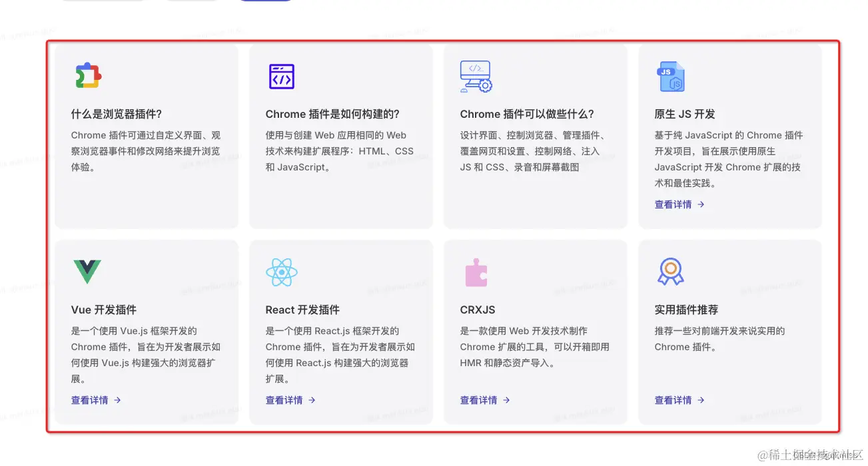Click description text under 什么是浏览器插件

(x=146, y=151)
